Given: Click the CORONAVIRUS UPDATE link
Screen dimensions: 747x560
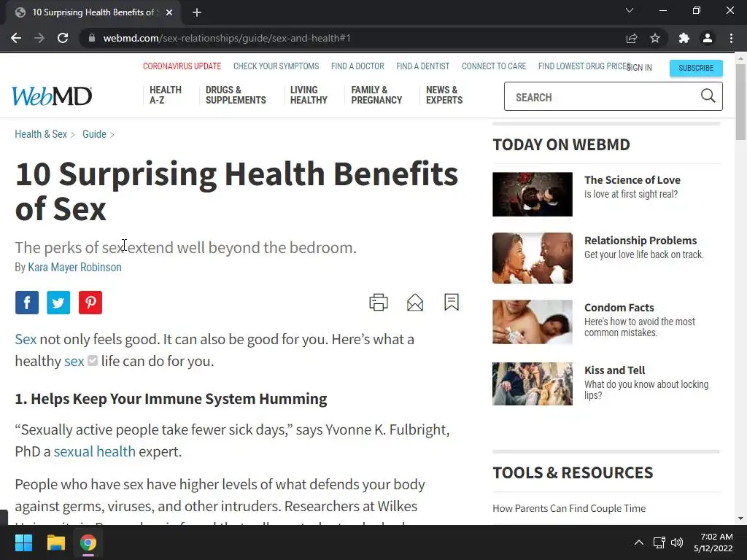Looking at the screenshot, I should click(182, 66).
